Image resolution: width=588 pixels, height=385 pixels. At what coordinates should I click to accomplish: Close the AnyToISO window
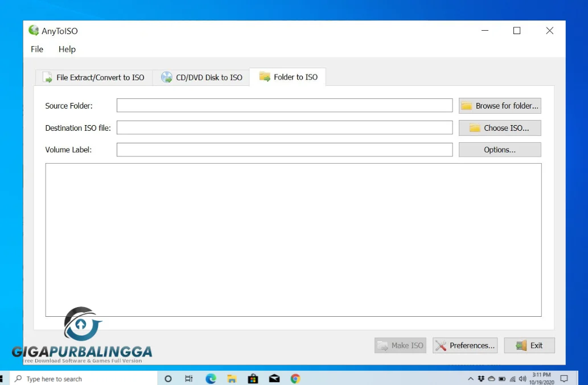[549, 31]
